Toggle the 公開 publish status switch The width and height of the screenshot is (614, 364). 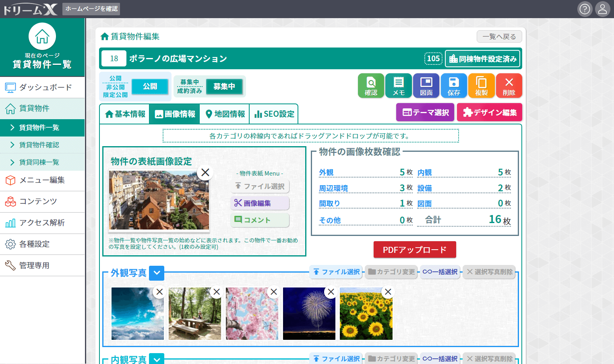(x=150, y=87)
